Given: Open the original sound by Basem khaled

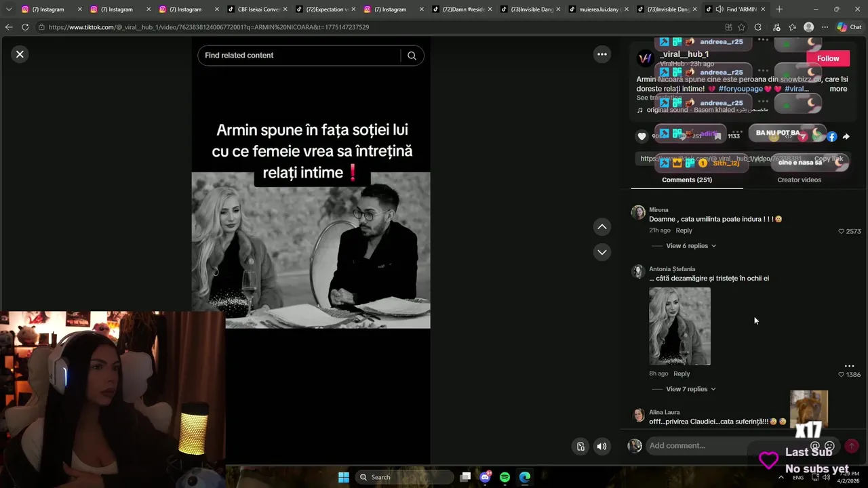Looking at the screenshot, I should point(703,110).
